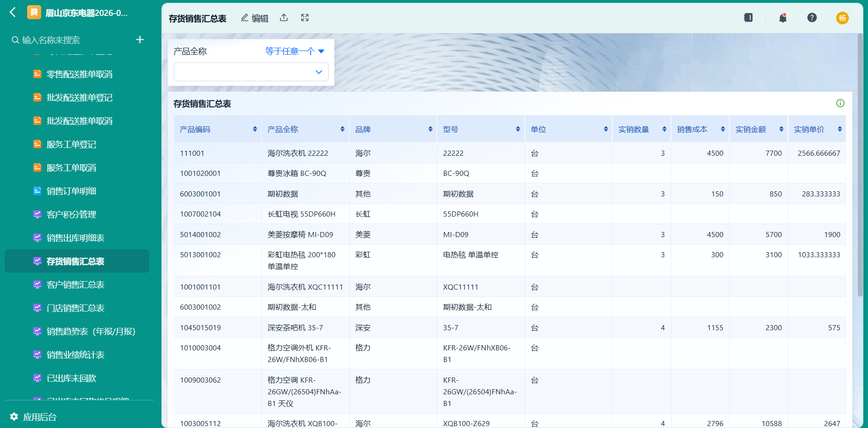Open the dark notebook icon in header
The width and height of the screenshot is (868, 428).
pyautogui.click(x=748, y=17)
